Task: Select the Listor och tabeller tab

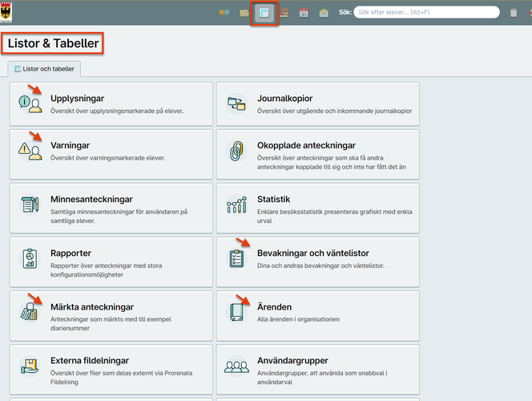Action: 44,69
